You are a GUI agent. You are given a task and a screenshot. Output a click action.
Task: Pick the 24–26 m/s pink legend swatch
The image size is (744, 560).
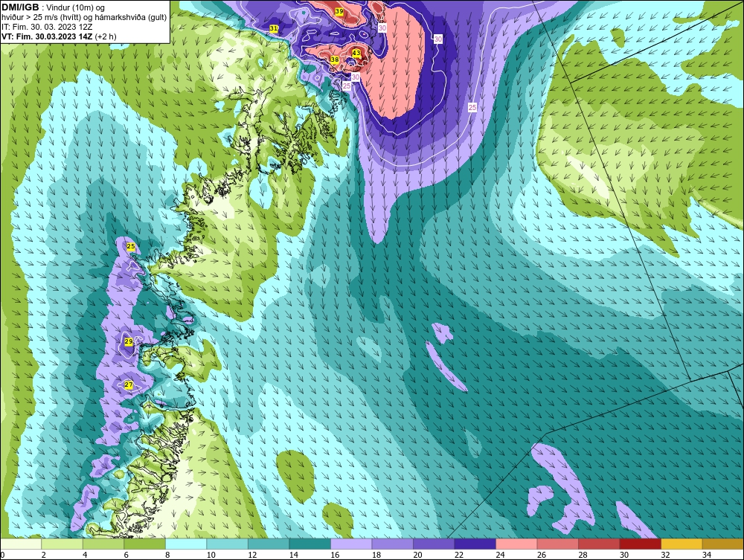click(516, 544)
